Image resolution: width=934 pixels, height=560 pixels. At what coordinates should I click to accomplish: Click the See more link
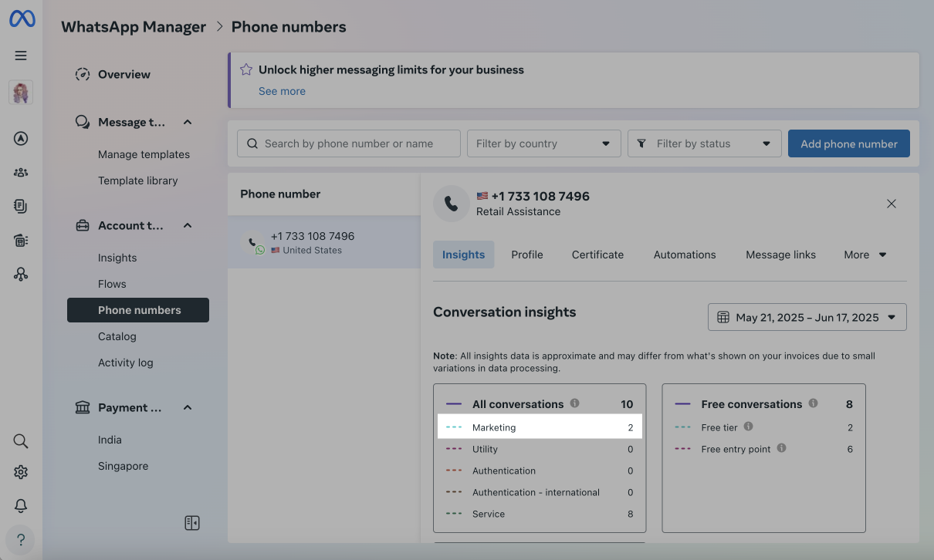coord(282,91)
